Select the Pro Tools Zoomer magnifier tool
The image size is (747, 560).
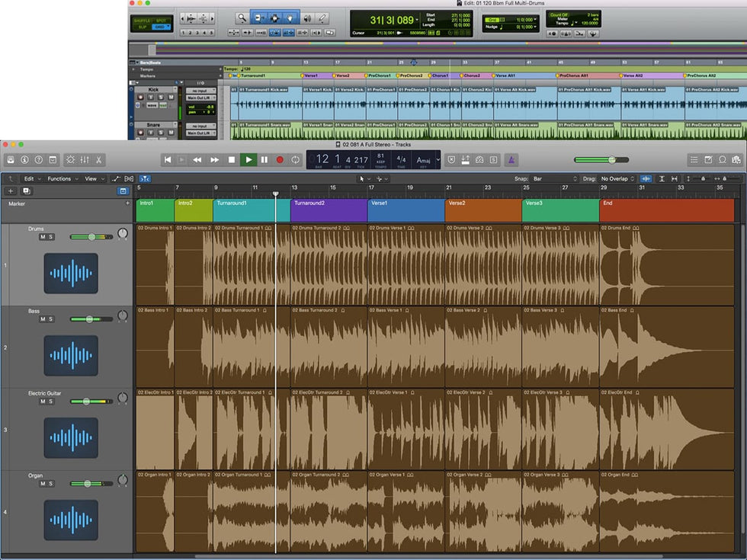(242, 18)
